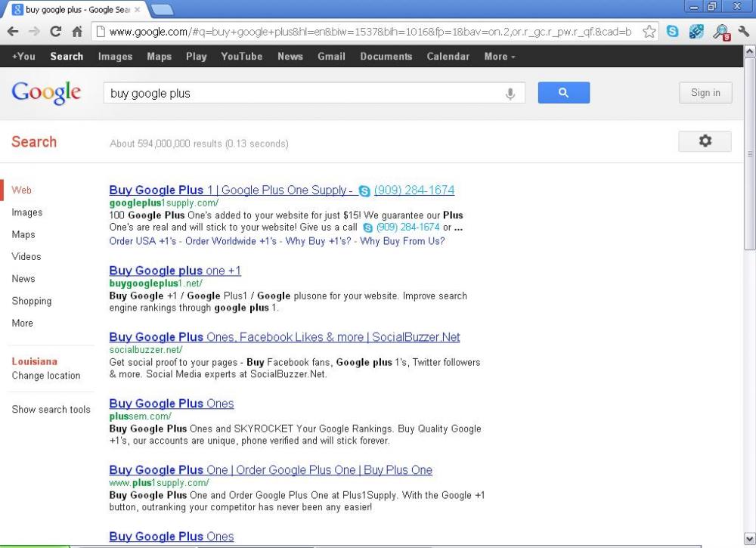This screenshot has height=548, width=756.
Task: Open a new tab with the new tab button
Action: coord(163,9)
